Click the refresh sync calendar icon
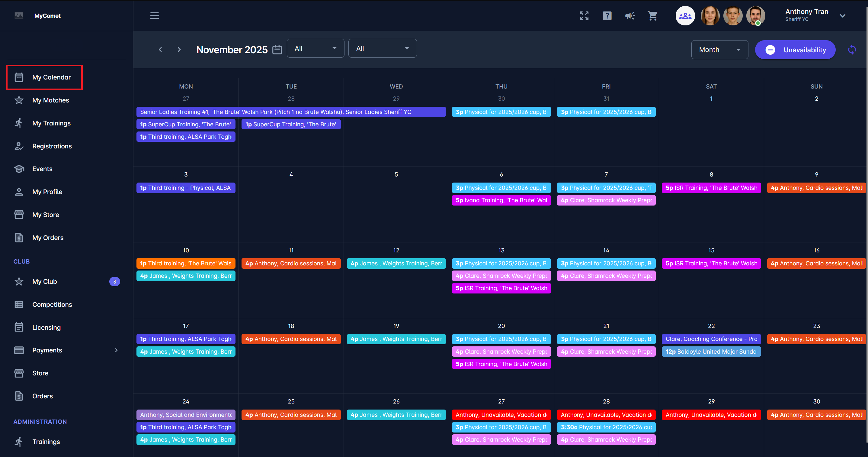 (852, 50)
